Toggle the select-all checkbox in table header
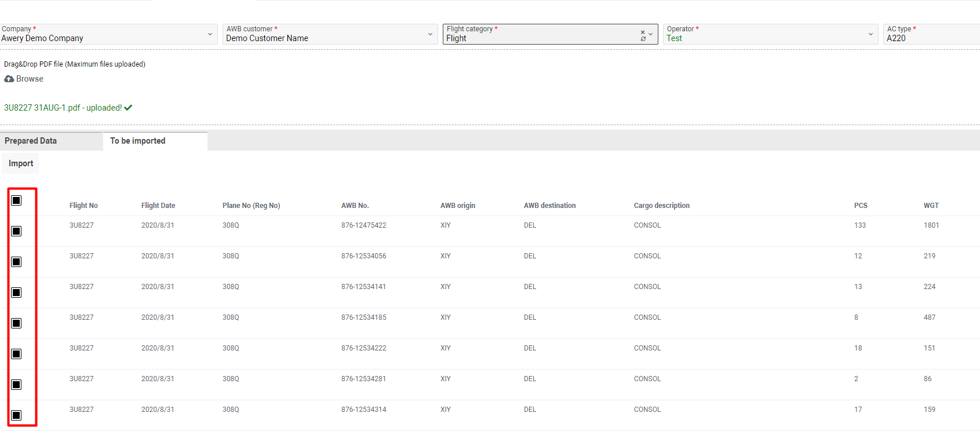The image size is (980, 431). tap(17, 200)
